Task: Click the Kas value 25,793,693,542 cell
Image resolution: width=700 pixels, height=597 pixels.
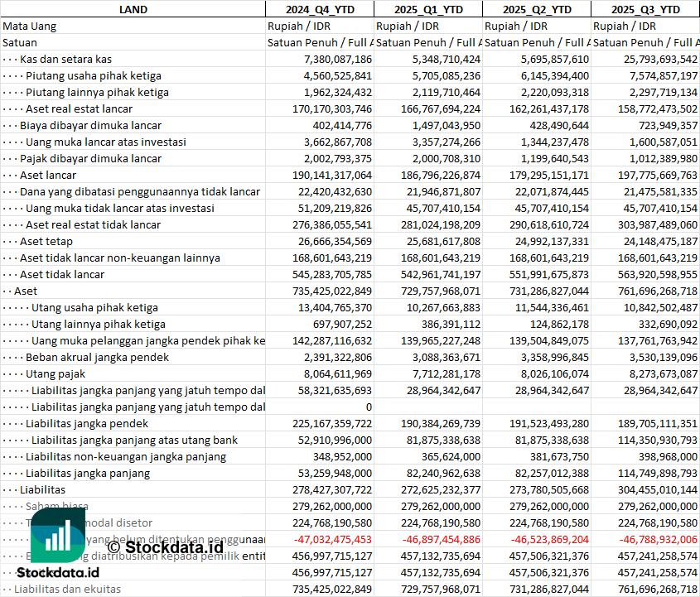Action: pos(648,59)
